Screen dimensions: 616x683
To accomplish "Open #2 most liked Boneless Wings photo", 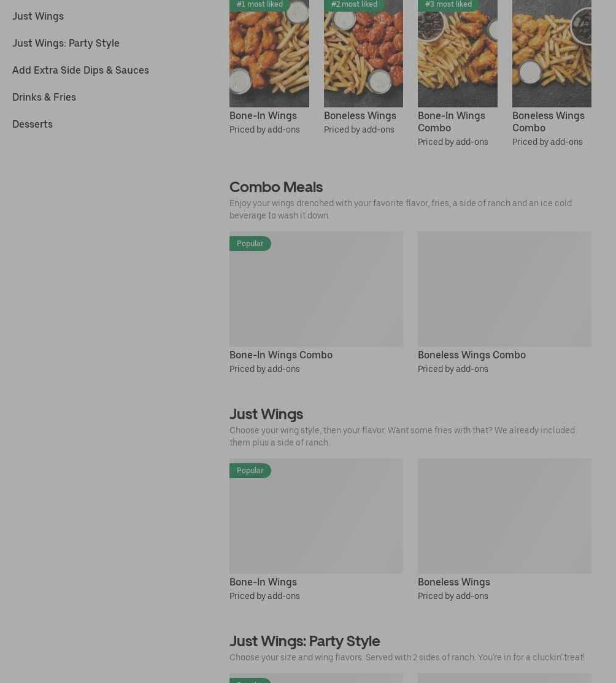I will tap(363, 53).
